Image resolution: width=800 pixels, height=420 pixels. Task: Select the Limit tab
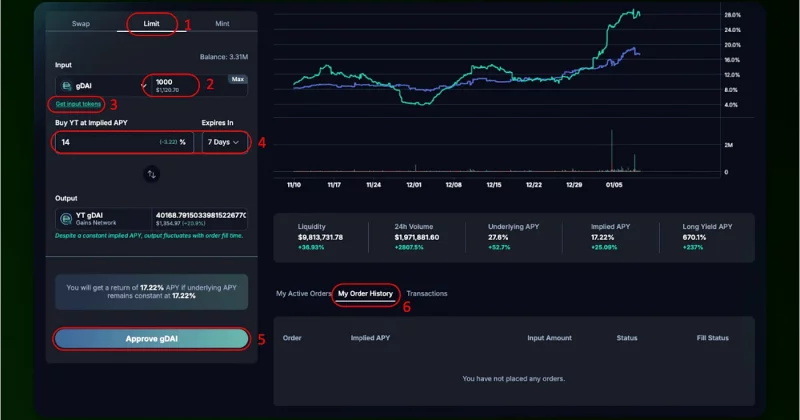(x=151, y=23)
